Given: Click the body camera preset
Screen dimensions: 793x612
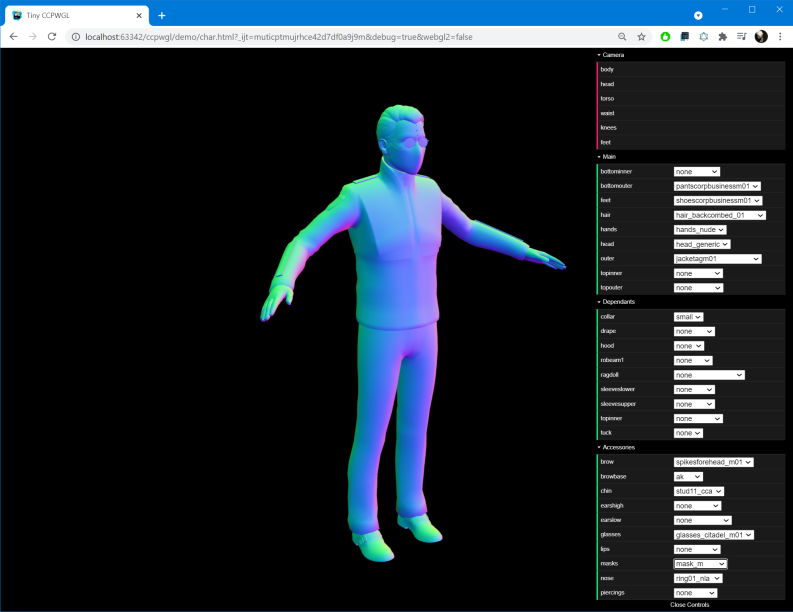Looking at the screenshot, I should [x=691, y=69].
